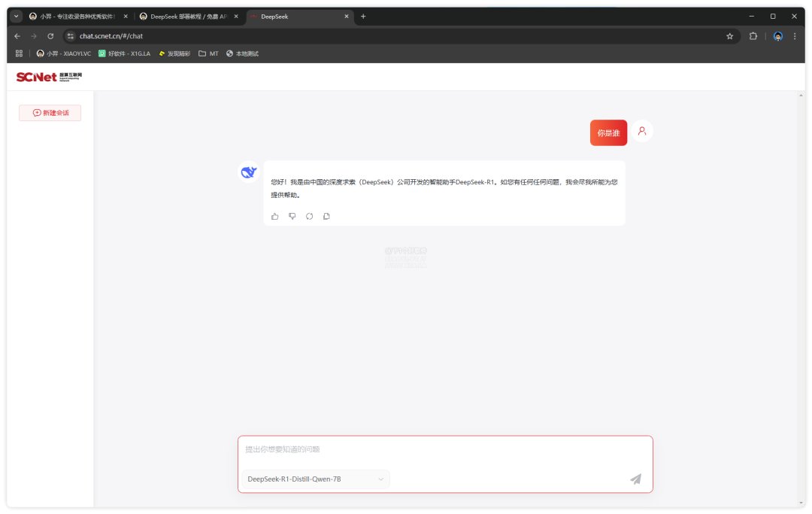812x514 pixels.
Task: Switch to DeepSeek 部署教程 tab
Action: [188, 17]
